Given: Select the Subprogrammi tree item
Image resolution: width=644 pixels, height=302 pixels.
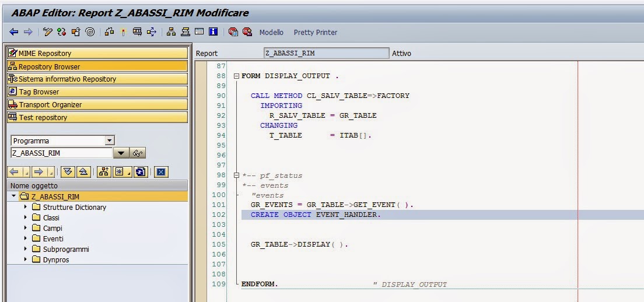Looking at the screenshot, I should pyautogui.click(x=66, y=249).
